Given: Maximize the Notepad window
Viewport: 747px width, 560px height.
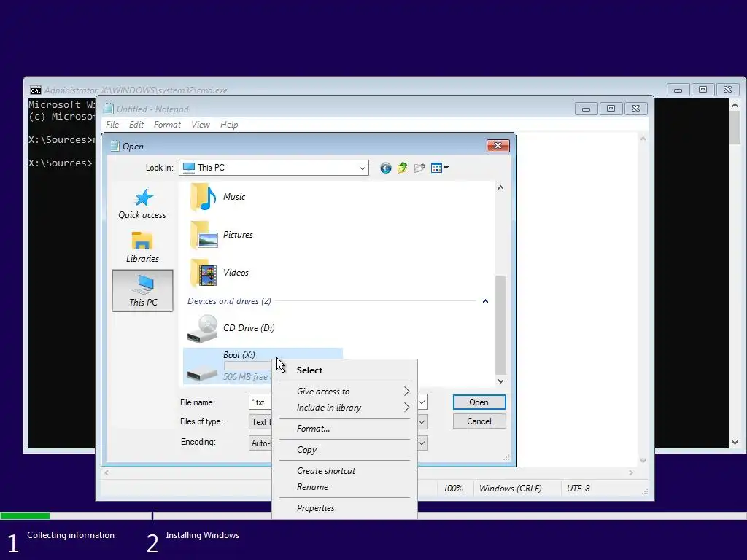Looking at the screenshot, I should [611, 109].
